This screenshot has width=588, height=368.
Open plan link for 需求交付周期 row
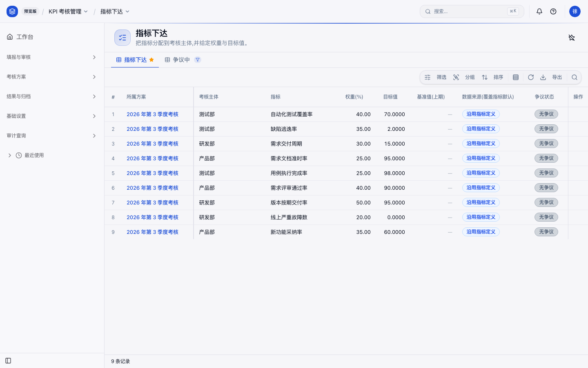152,144
